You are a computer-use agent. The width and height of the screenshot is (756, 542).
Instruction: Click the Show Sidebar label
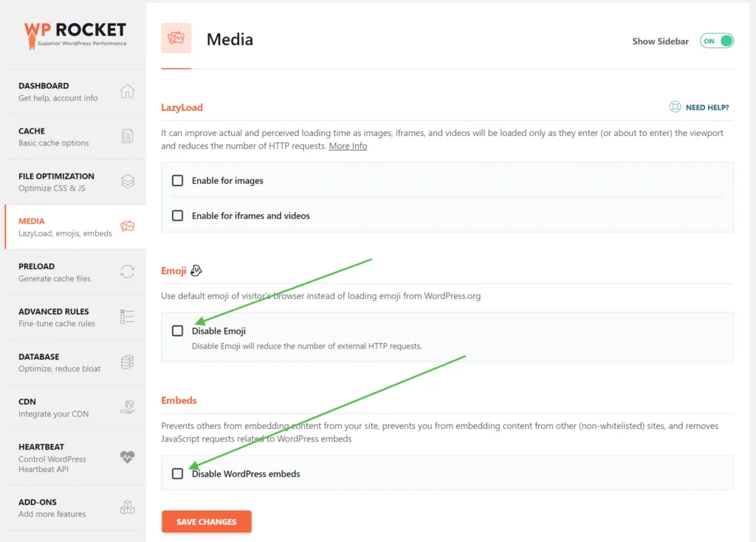pyautogui.click(x=661, y=41)
